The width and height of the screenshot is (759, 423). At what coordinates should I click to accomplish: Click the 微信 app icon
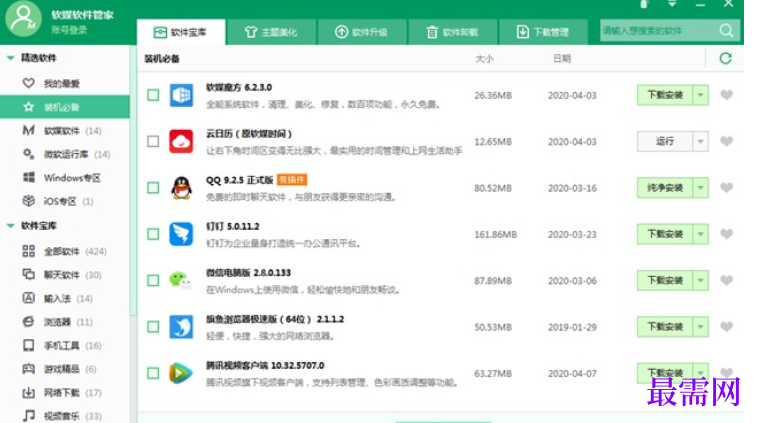tap(180, 280)
